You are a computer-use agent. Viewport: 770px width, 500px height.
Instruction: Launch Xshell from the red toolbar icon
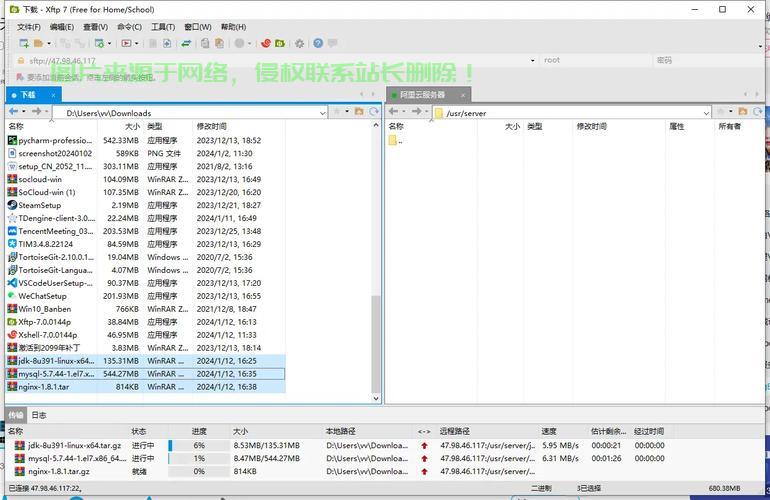(x=266, y=43)
